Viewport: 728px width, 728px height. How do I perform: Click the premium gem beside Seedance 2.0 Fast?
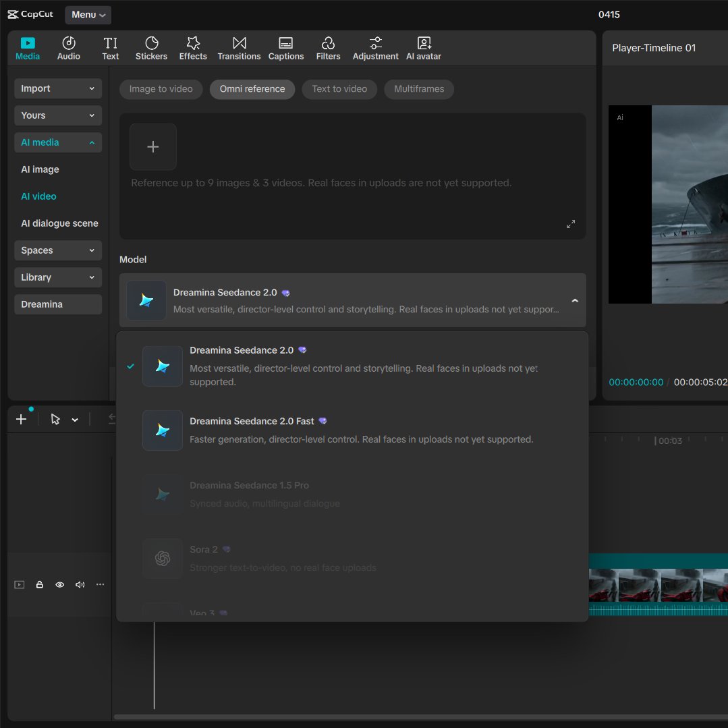pyautogui.click(x=323, y=420)
